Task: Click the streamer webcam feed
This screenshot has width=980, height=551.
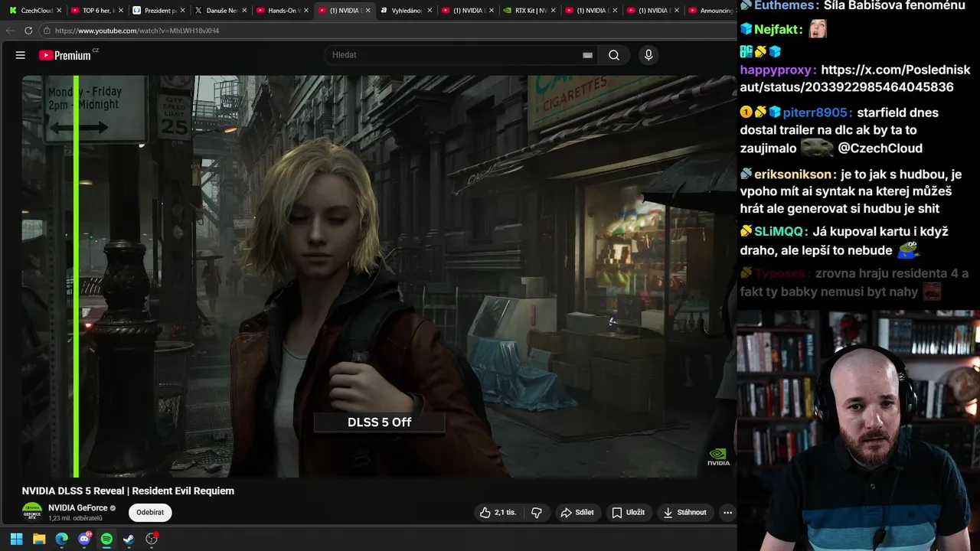Action: point(858,430)
